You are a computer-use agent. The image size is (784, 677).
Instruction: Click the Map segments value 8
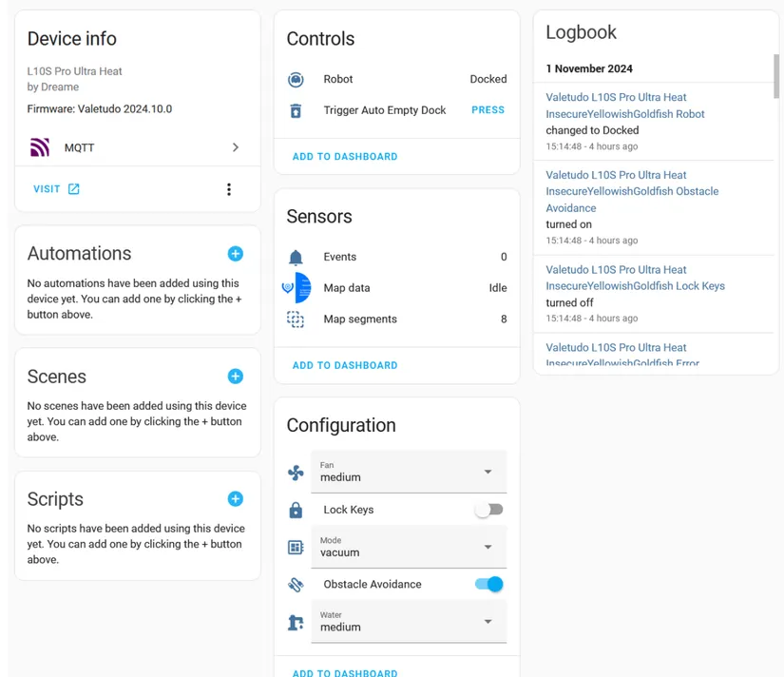504,319
